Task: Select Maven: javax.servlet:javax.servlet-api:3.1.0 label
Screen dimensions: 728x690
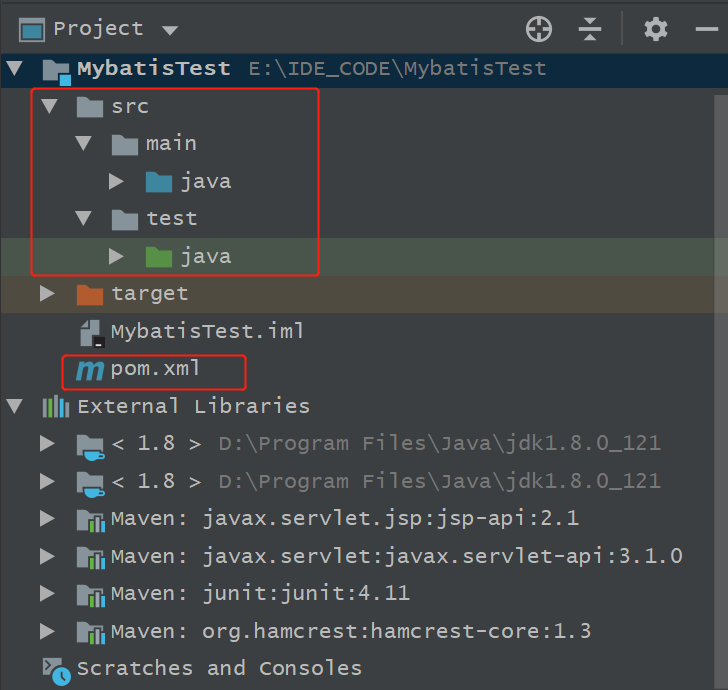Action: (397, 556)
